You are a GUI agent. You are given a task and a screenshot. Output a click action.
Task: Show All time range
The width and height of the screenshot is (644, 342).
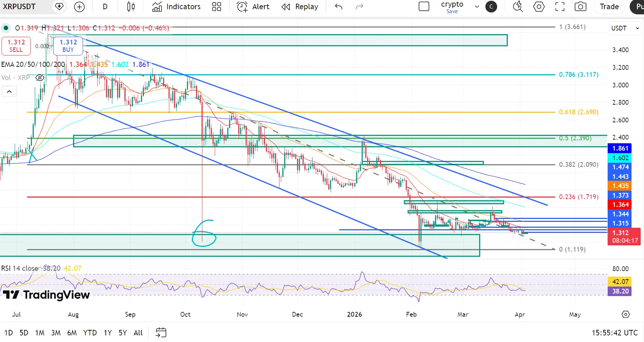(138, 333)
